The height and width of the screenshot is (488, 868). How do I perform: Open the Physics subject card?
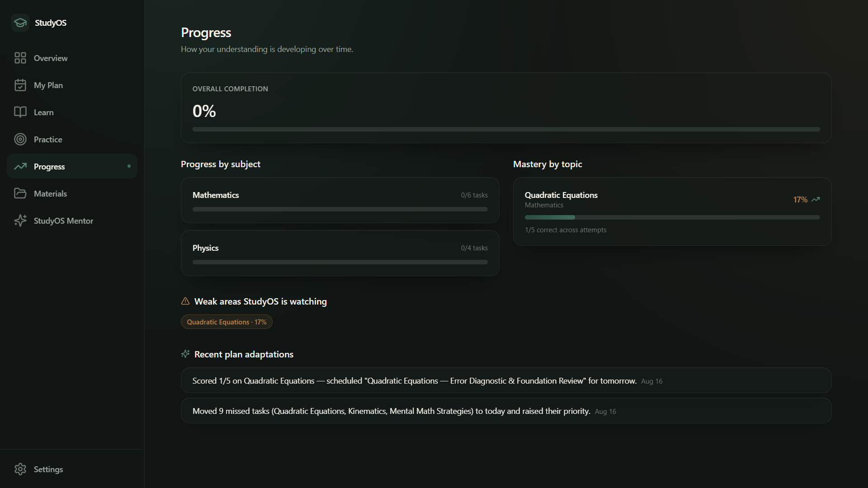[x=340, y=253]
